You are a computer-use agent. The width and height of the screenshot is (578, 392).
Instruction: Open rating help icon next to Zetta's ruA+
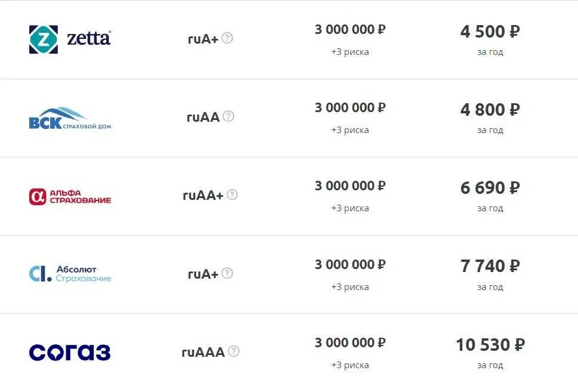click(227, 38)
